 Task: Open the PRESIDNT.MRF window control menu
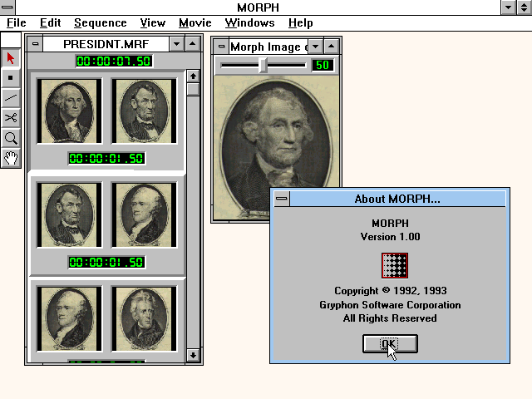click(x=35, y=44)
